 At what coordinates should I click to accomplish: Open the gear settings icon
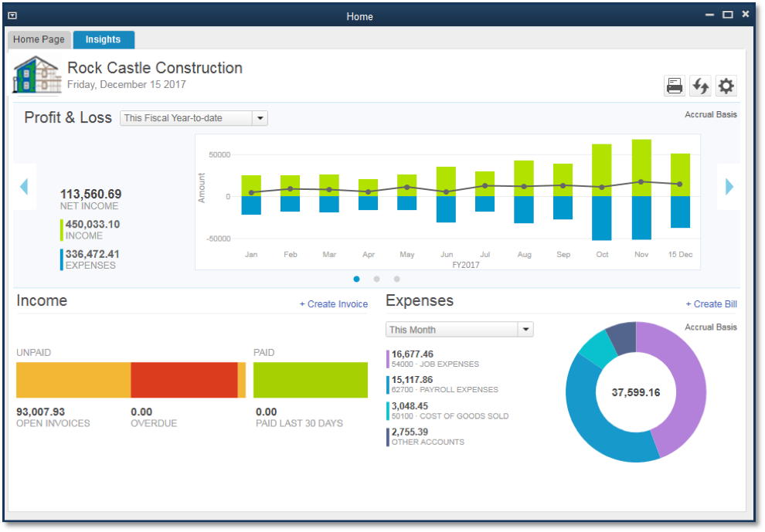pyautogui.click(x=726, y=86)
